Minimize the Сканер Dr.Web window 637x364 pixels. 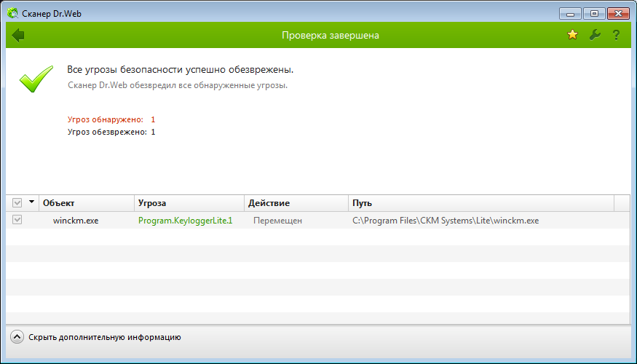click(571, 12)
